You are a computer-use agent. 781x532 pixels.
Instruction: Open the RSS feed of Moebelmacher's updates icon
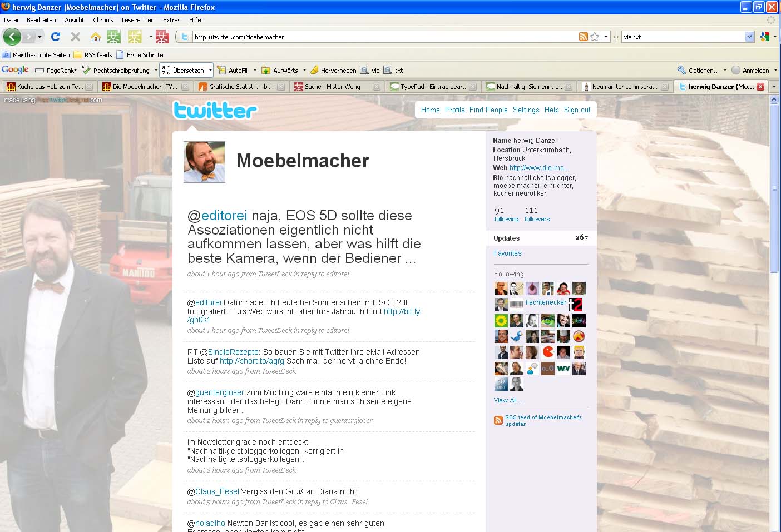(x=498, y=420)
